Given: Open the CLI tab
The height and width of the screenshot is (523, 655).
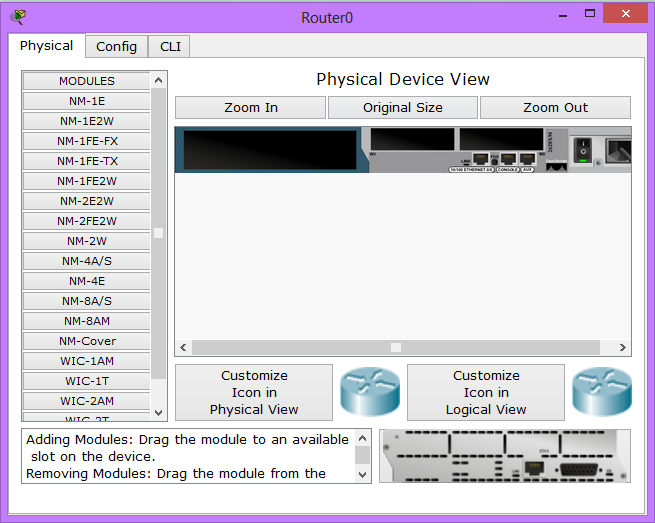Looking at the screenshot, I should (x=170, y=46).
